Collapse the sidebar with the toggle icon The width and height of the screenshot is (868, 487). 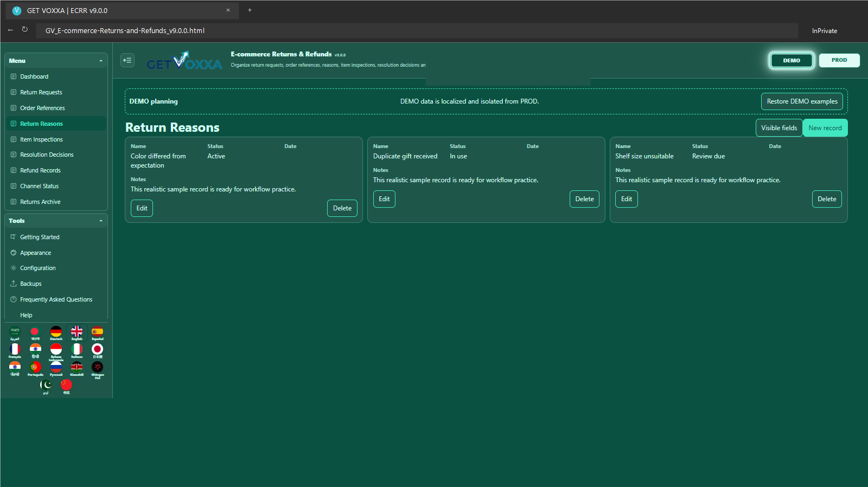pos(127,60)
